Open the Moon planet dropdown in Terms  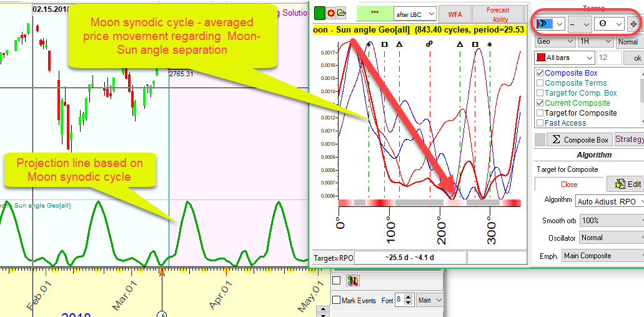click(x=550, y=24)
